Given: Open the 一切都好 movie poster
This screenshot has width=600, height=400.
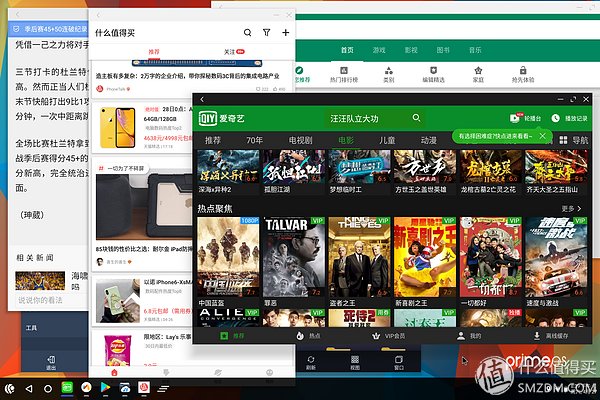Looking at the screenshot, I should (491, 257).
